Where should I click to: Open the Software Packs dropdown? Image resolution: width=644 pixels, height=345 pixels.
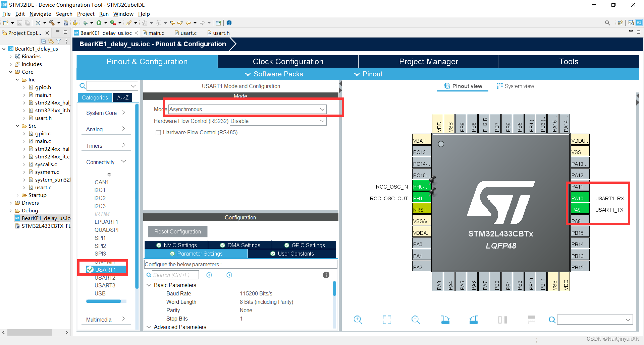[274, 74]
